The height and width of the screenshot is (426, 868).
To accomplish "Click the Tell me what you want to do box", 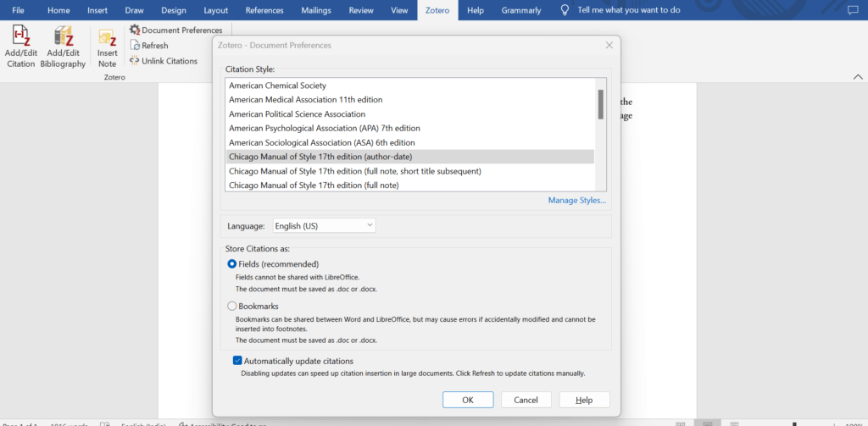I will (x=629, y=10).
